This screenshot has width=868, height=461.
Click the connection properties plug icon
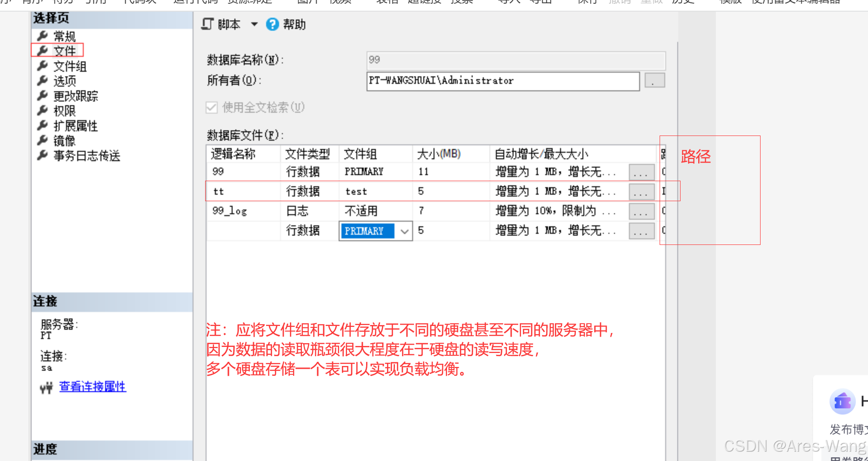47,387
